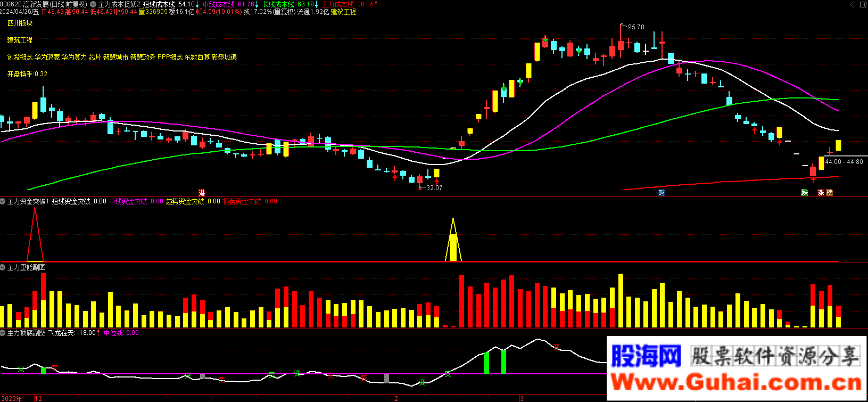Click the red 涨 marker icon

coord(821,193)
